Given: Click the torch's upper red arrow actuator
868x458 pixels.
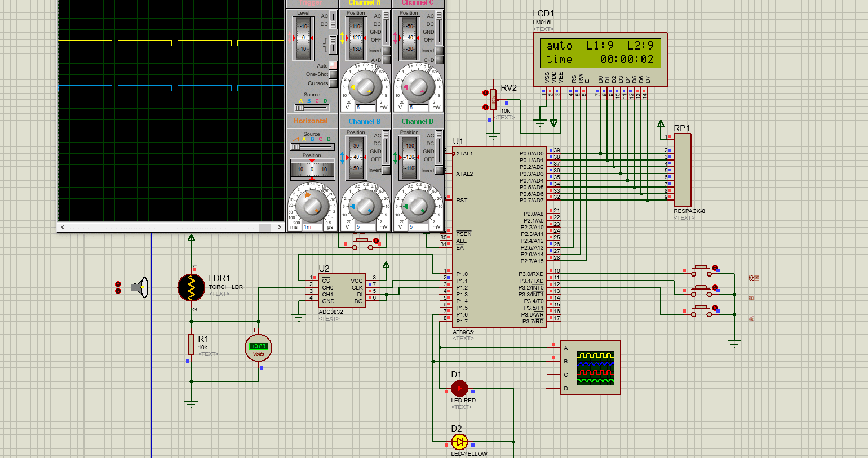Looking at the screenshot, I should point(118,284).
